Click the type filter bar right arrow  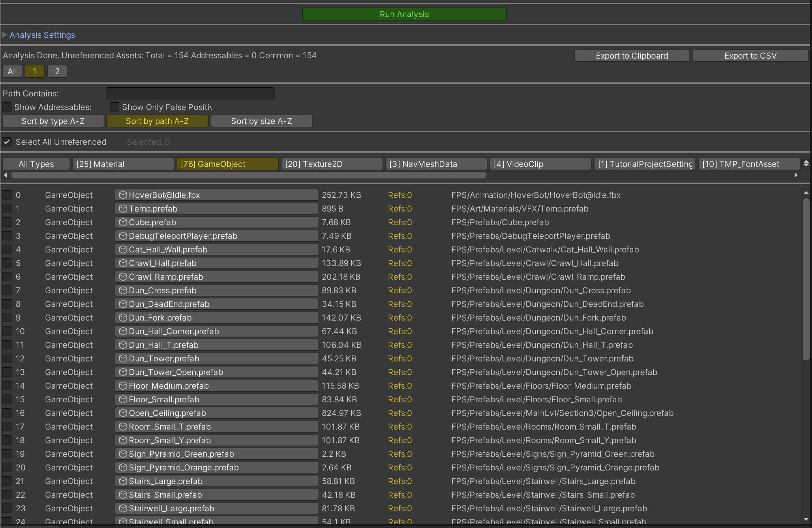click(796, 175)
